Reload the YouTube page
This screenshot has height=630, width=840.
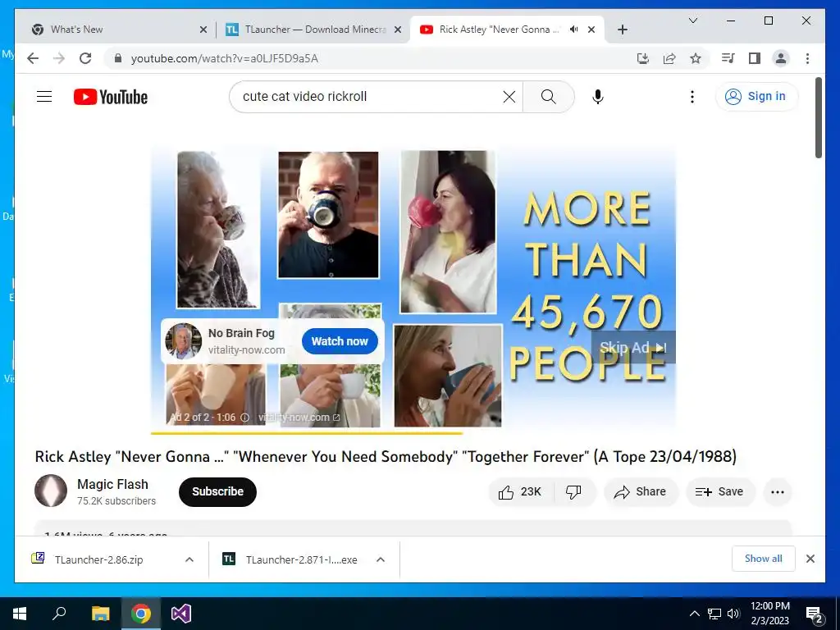pos(85,58)
